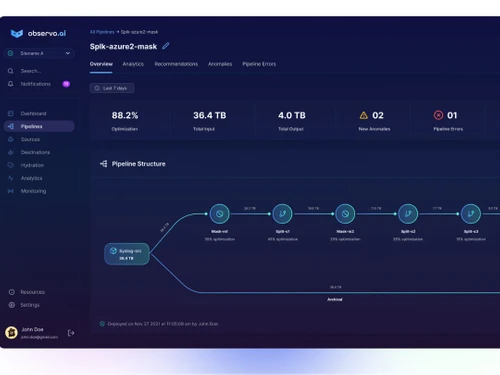Switch to the Overview tab
The width and height of the screenshot is (500, 375).
click(x=101, y=64)
